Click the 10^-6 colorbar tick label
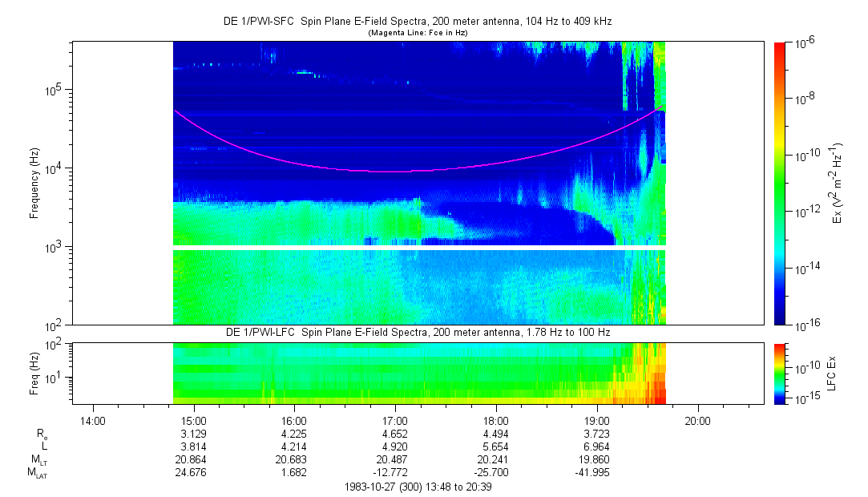Viewport: 868px width, 497px height. (x=805, y=44)
